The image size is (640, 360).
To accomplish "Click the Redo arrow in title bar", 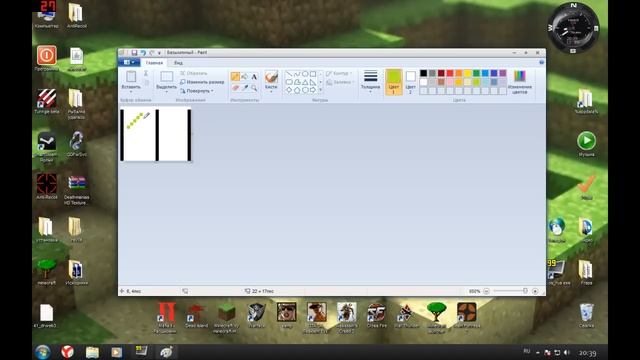I will pos(152,53).
